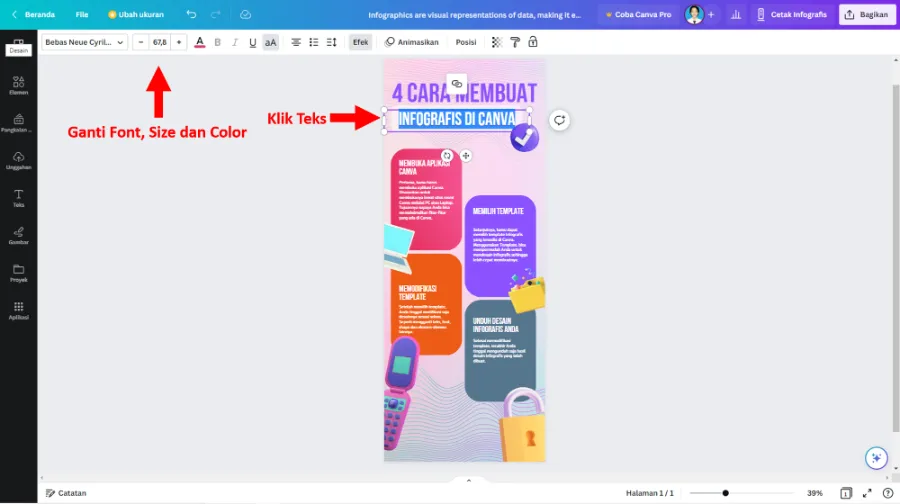
Task: Open the brand kit sidebar panel
Action: pyautogui.click(x=18, y=123)
